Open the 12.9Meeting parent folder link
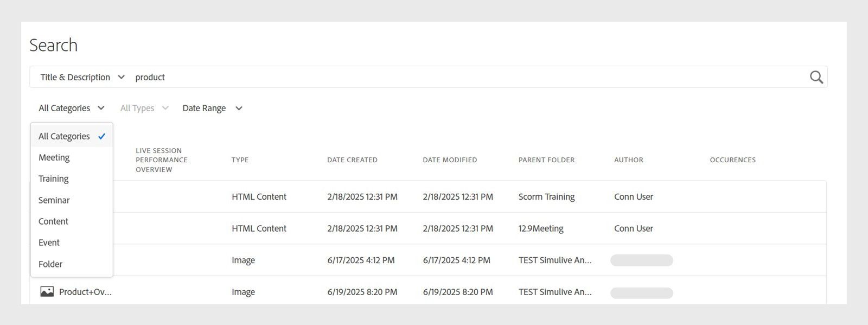 pos(541,228)
